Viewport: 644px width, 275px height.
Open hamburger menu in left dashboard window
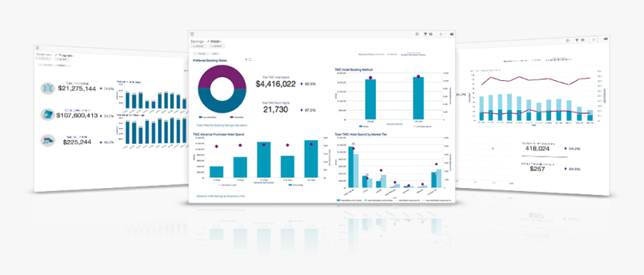click(37, 48)
